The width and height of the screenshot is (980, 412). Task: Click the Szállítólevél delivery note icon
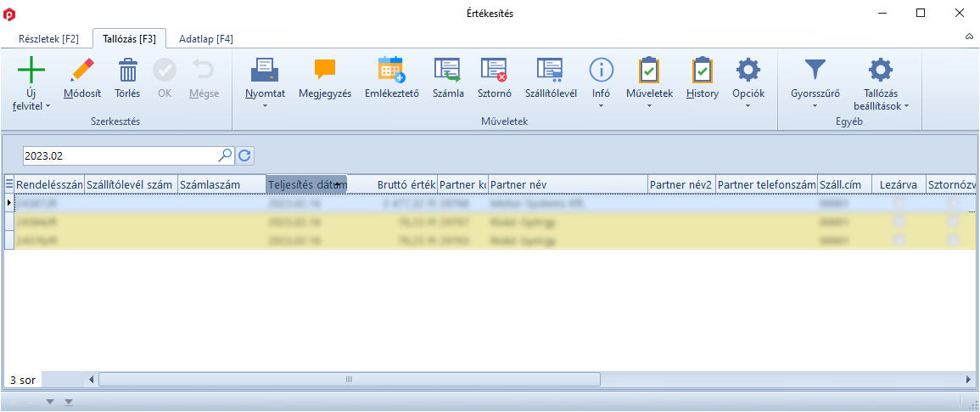pos(550,71)
